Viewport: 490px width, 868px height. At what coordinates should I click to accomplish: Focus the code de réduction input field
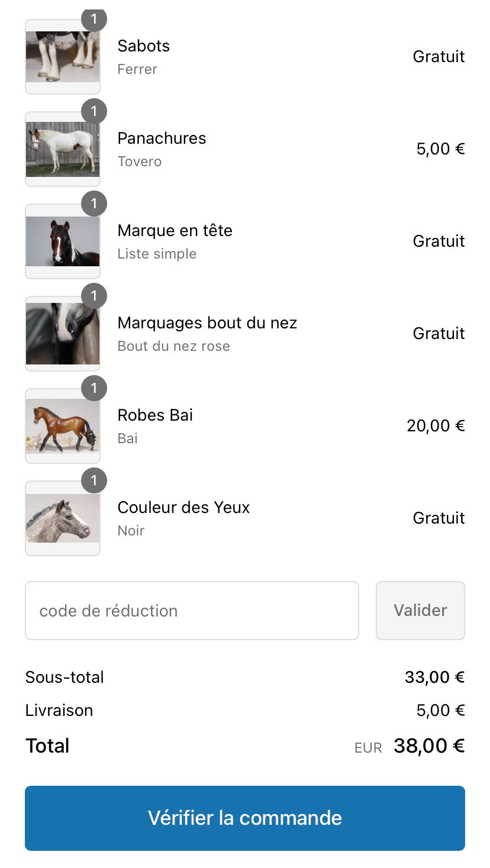tap(192, 611)
